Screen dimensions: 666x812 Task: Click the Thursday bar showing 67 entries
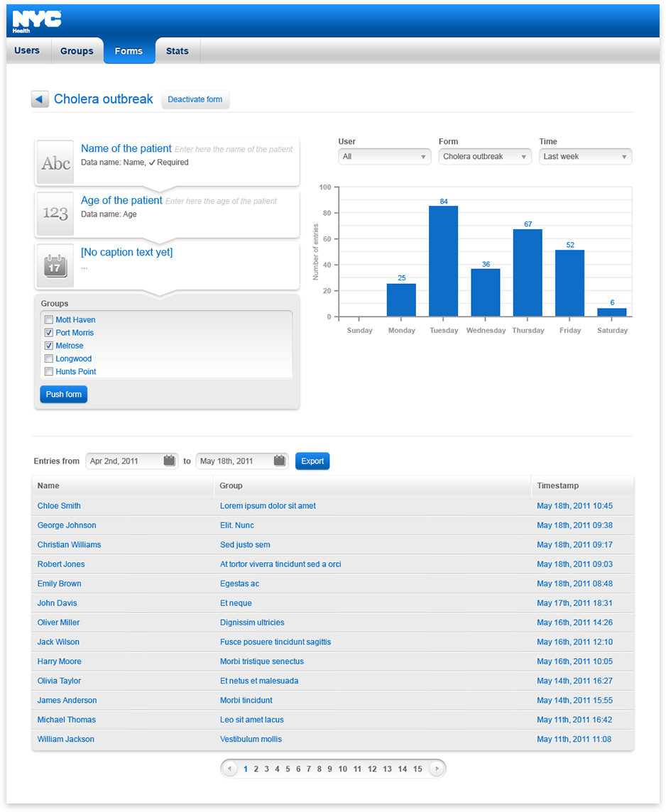pos(528,273)
